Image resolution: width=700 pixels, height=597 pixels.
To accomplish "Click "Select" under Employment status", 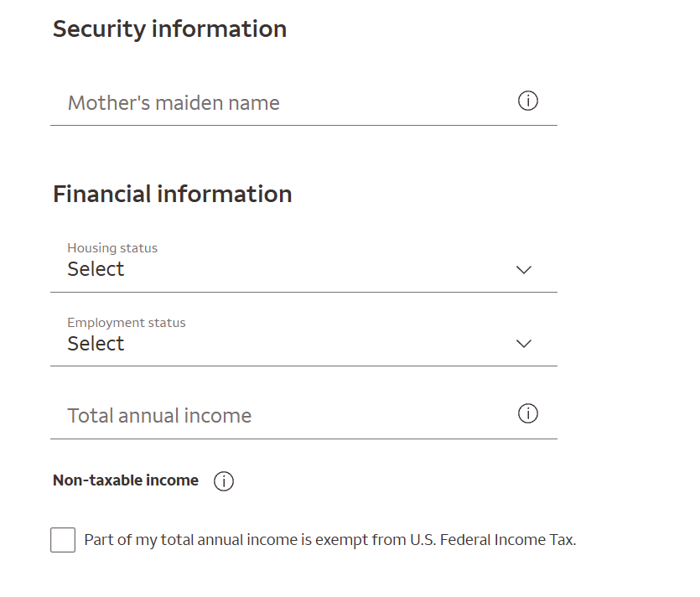I will [x=96, y=344].
